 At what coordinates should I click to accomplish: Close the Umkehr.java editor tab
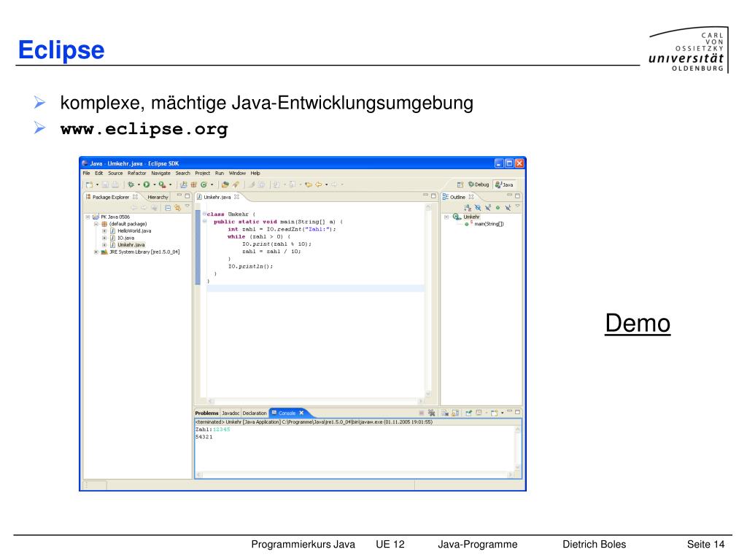click(237, 197)
